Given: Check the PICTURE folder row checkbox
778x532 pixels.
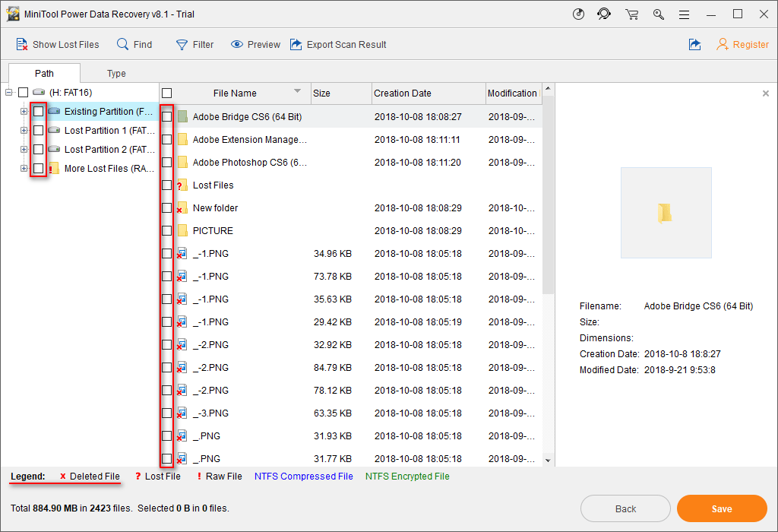Looking at the screenshot, I should click(166, 231).
